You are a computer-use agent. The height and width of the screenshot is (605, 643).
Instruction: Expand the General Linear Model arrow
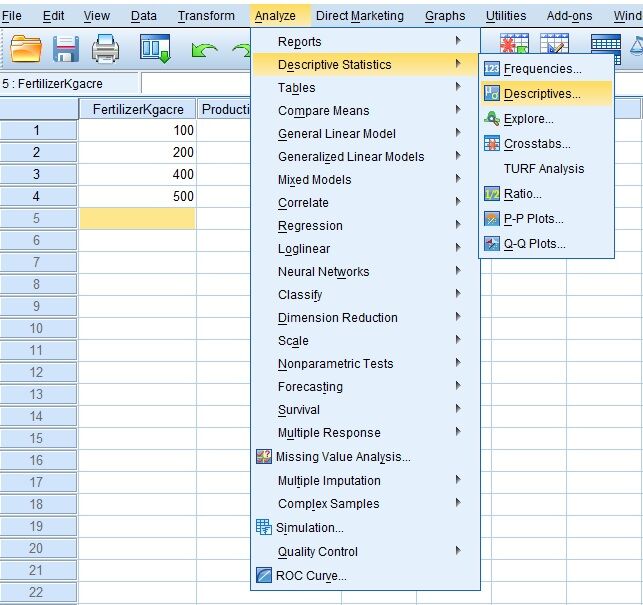458,132
